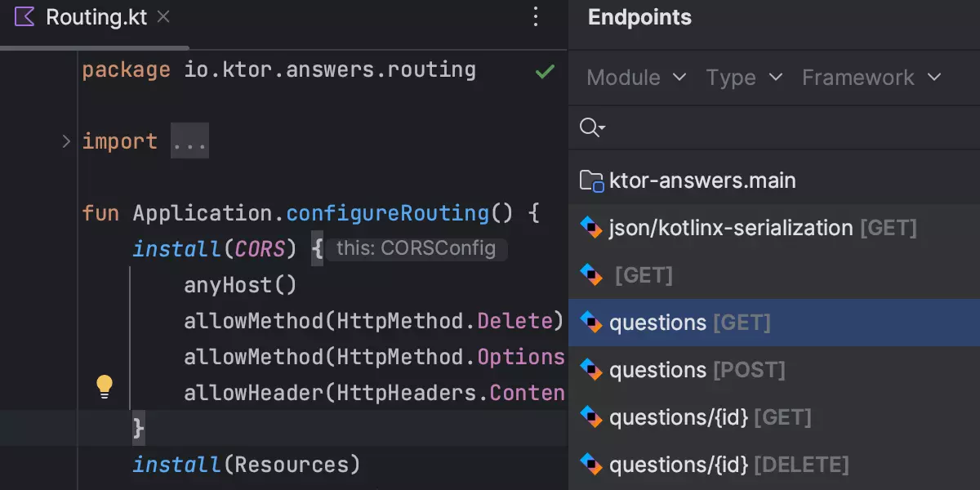This screenshot has width=980, height=490.
Task: Open the editor tabs more options menu
Action: click(x=536, y=17)
